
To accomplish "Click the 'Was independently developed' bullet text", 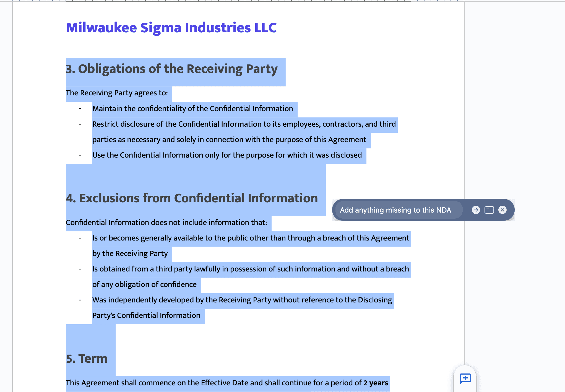I will tap(242, 300).
